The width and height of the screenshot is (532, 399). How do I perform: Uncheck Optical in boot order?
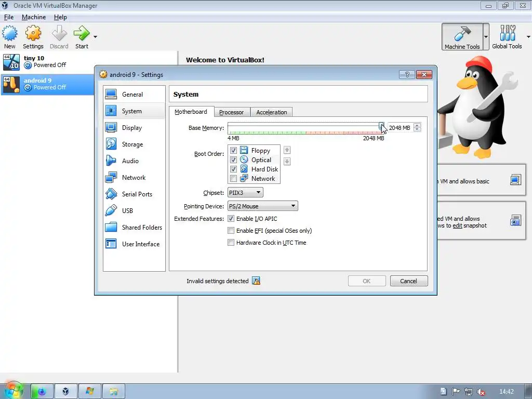pos(233,159)
